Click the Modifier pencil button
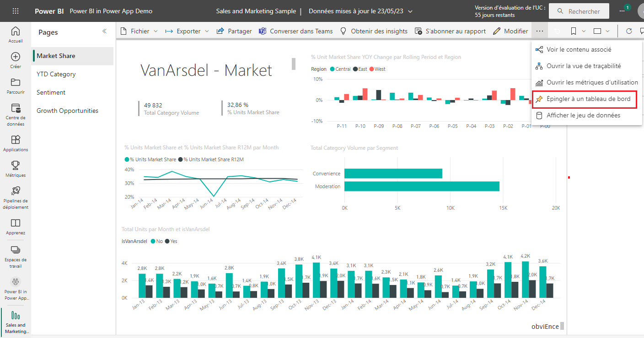Image resolution: width=644 pixels, height=338 pixels. click(x=510, y=31)
